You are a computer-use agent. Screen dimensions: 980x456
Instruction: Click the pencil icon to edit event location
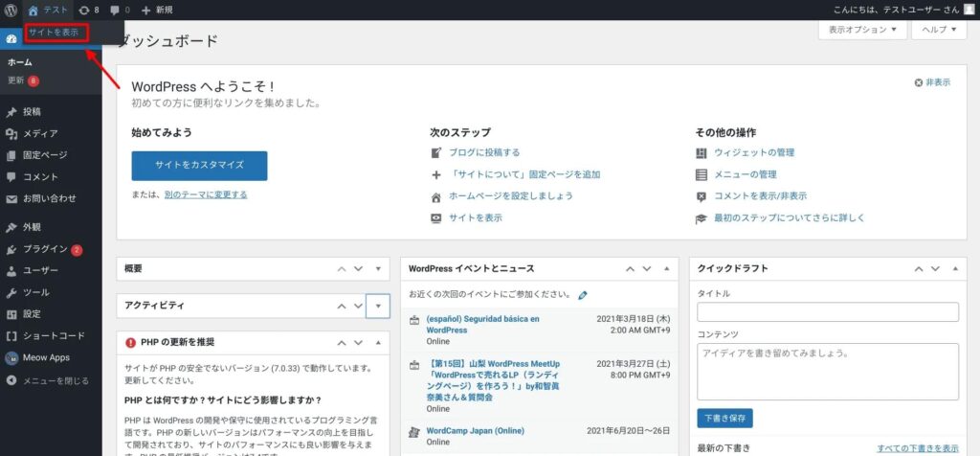(583, 295)
